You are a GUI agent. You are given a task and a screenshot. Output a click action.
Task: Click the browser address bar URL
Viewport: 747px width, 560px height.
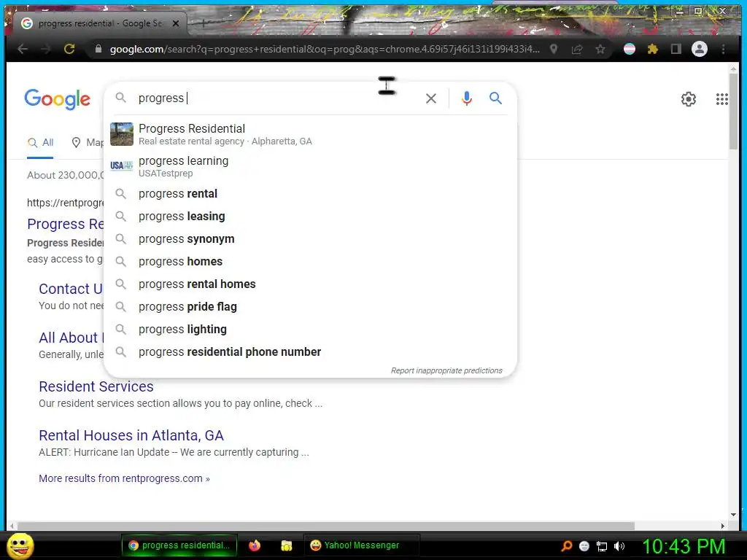coord(324,49)
